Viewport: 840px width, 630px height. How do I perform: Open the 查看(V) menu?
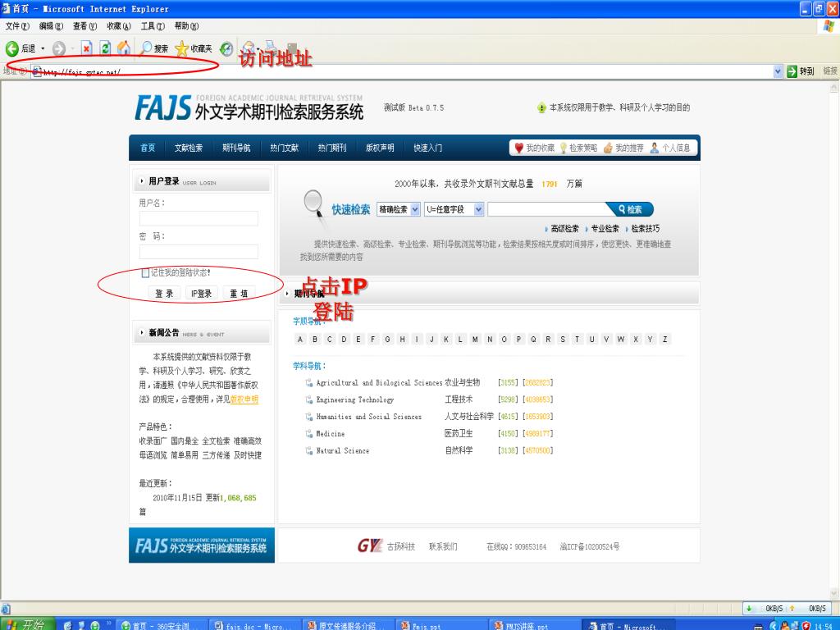[x=84, y=25]
